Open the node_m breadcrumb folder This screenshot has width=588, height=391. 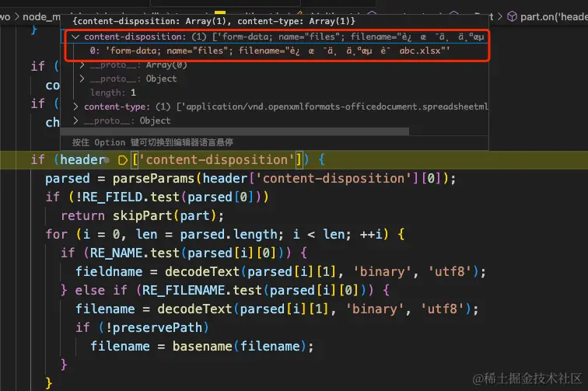pos(41,17)
